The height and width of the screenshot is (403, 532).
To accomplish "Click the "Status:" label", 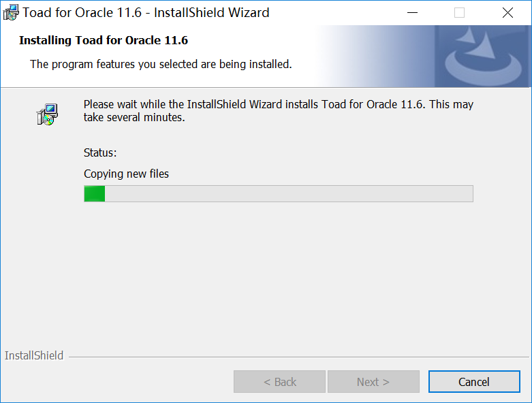I will 100,152.
